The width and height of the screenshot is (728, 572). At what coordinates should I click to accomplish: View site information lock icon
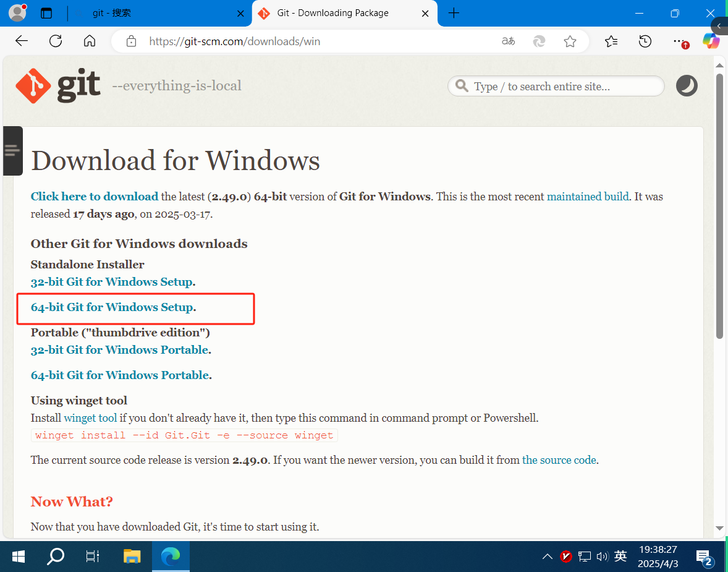click(x=132, y=41)
